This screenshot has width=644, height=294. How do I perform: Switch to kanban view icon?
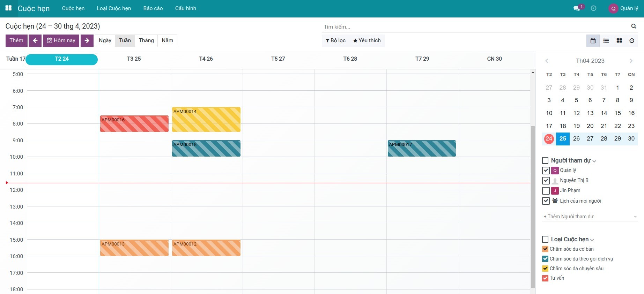(619, 41)
